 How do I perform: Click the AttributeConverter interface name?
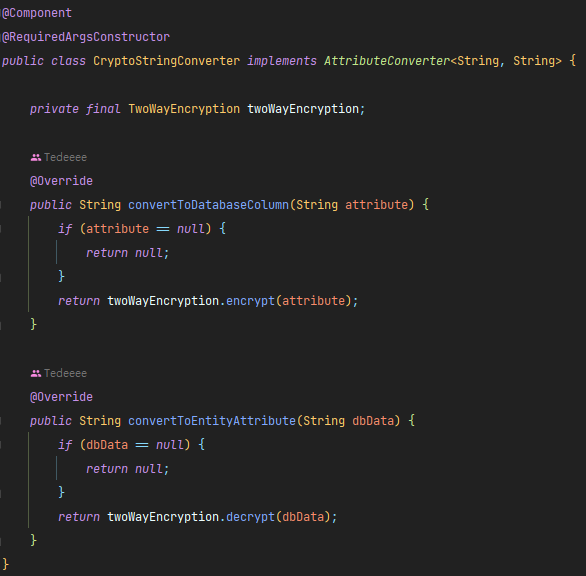(387, 61)
